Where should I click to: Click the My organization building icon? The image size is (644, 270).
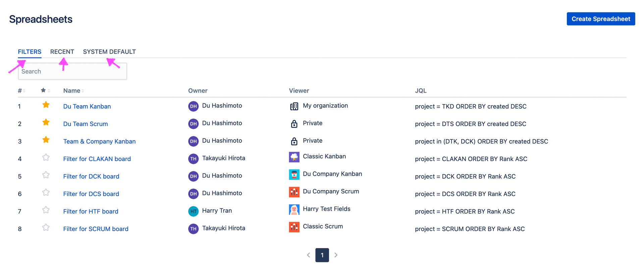(x=294, y=106)
